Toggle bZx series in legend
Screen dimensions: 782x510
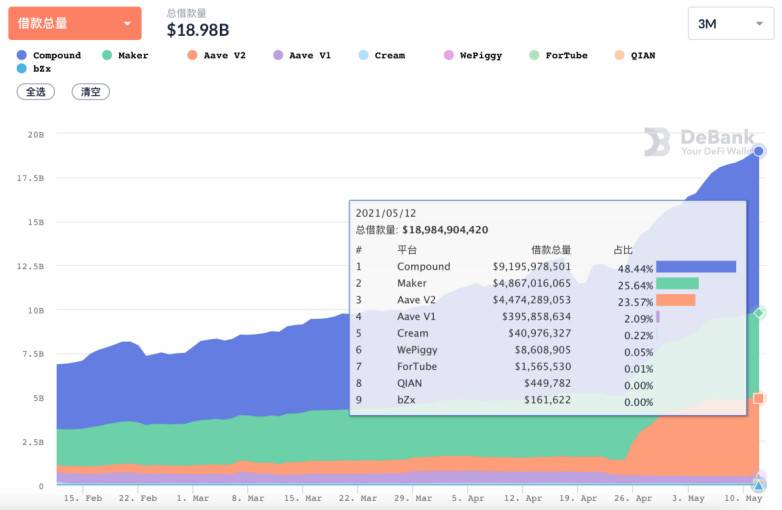(x=34, y=69)
